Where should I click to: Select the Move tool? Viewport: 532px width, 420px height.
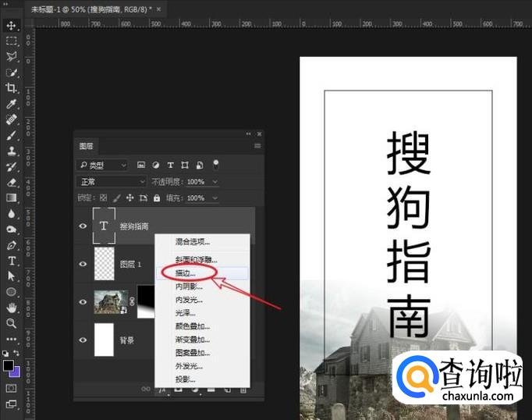[12, 26]
